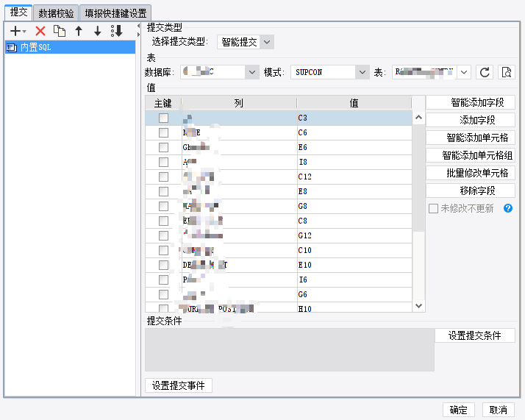Click the 值 column header
The image size is (525, 420).
[354, 103]
